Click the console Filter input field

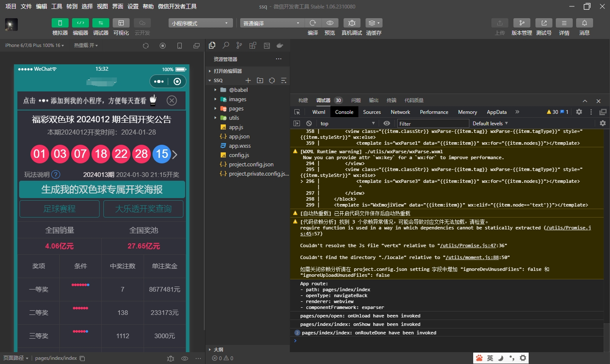[x=433, y=123]
